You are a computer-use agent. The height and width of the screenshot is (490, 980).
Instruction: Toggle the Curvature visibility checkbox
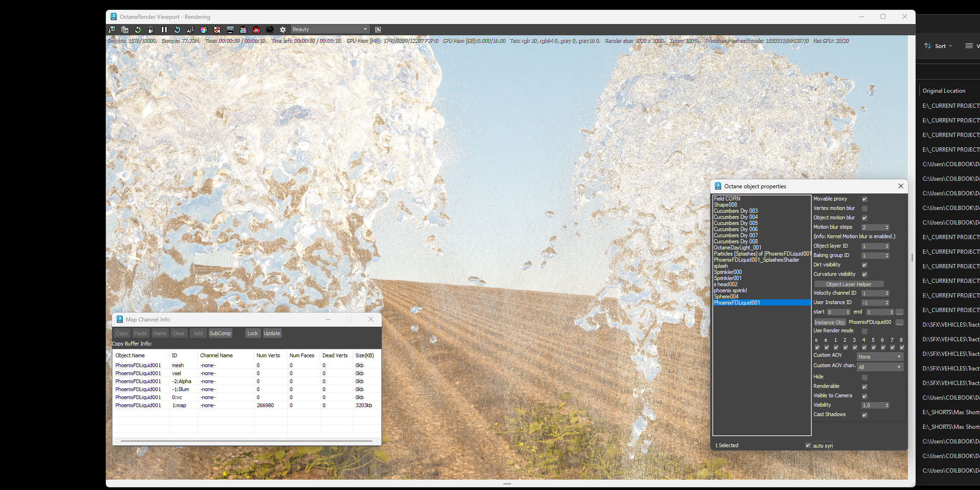865,274
